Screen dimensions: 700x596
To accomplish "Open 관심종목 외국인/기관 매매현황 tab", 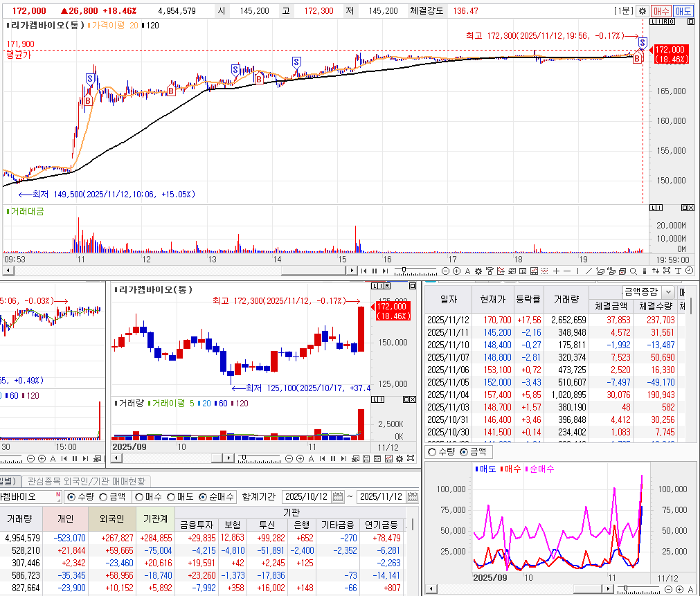I will coord(87,481).
